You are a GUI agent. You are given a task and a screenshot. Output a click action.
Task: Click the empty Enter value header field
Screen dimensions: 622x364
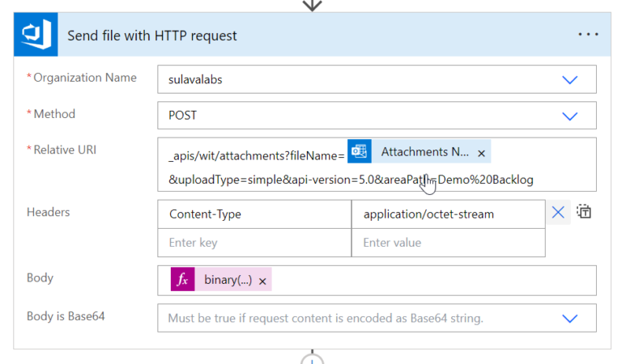pos(448,243)
